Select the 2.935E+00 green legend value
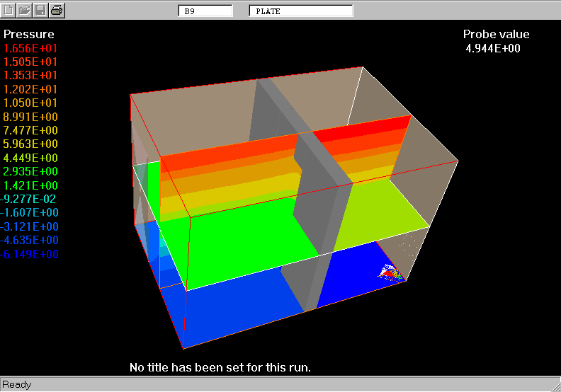Viewport: 561px width, 392px height. coord(31,171)
